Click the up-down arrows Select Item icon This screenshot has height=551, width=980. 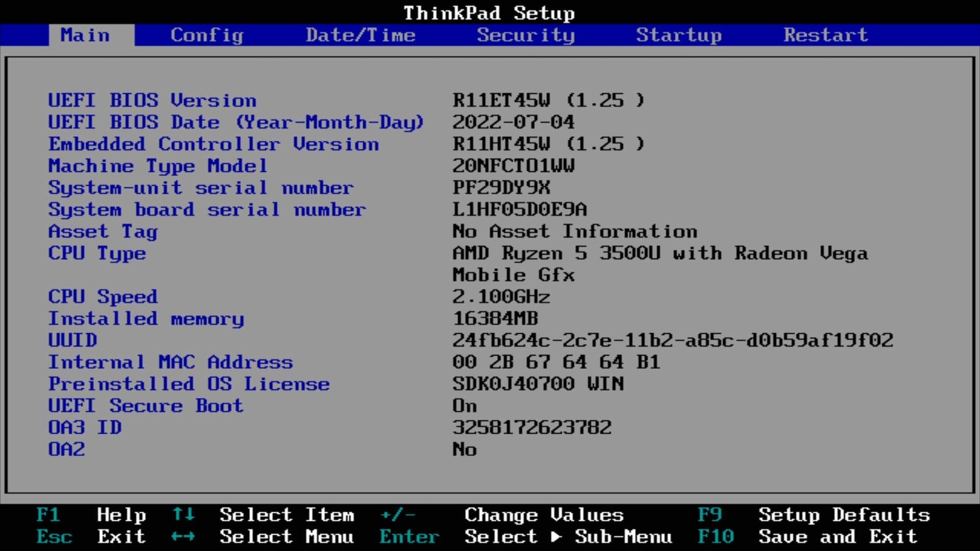click(x=183, y=514)
